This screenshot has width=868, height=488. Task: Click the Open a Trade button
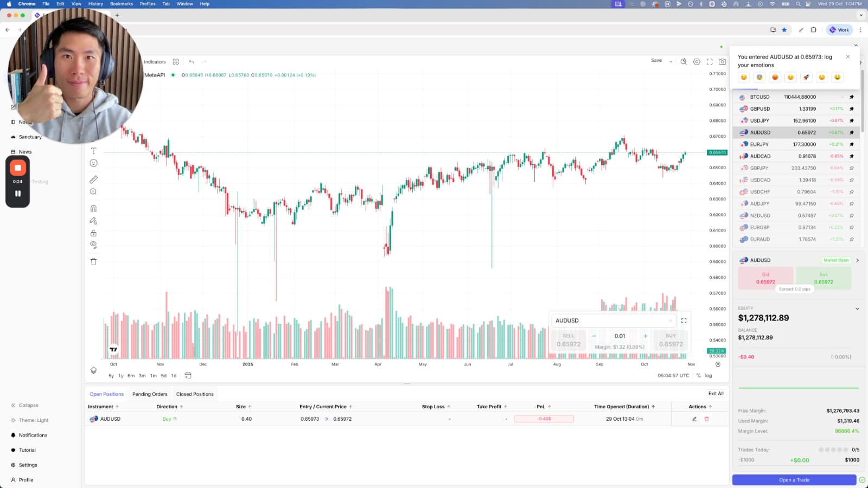(794, 480)
